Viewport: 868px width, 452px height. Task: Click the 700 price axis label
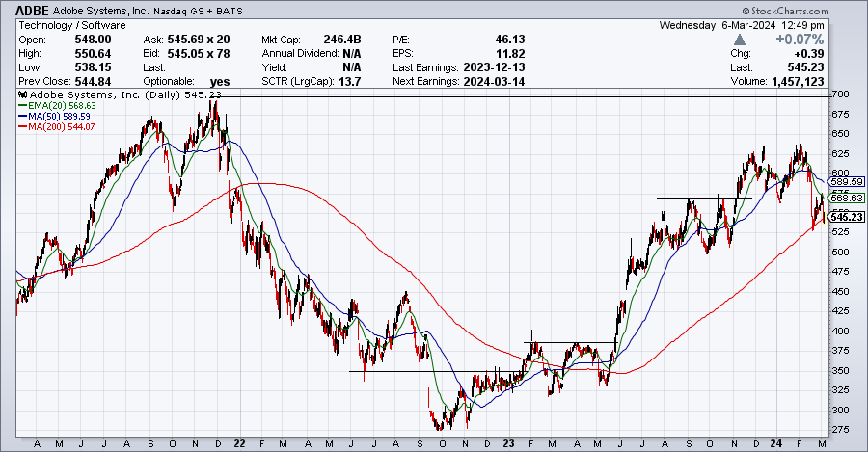click(x=840, y=94)
